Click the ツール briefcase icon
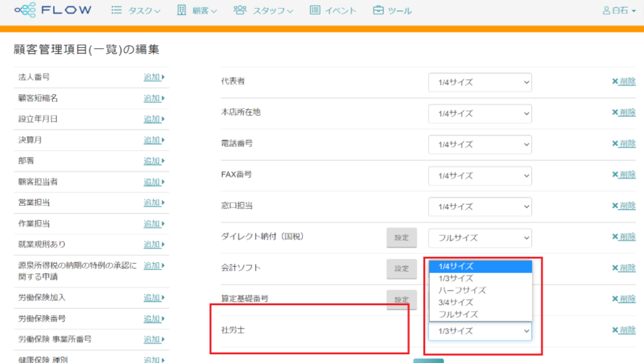The height and width of the screenshot is (363, 644). point(378,11)
